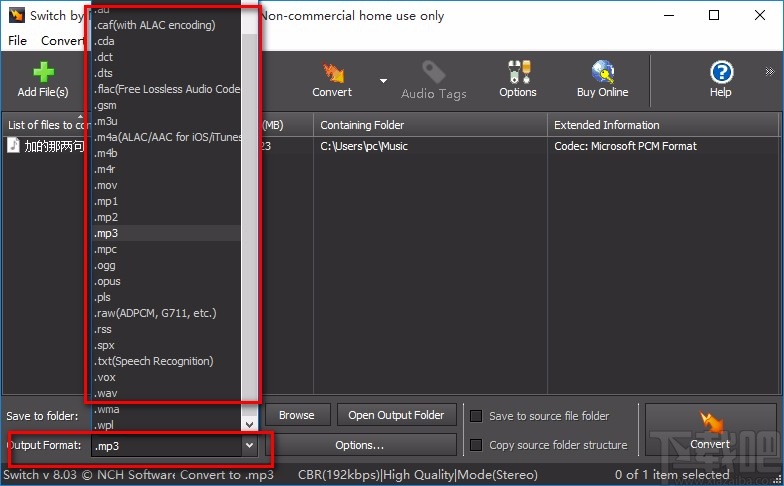This screenshot has height=486, width=784.
Task: Click the format list scroll down arrow
Action: (249, 424)
